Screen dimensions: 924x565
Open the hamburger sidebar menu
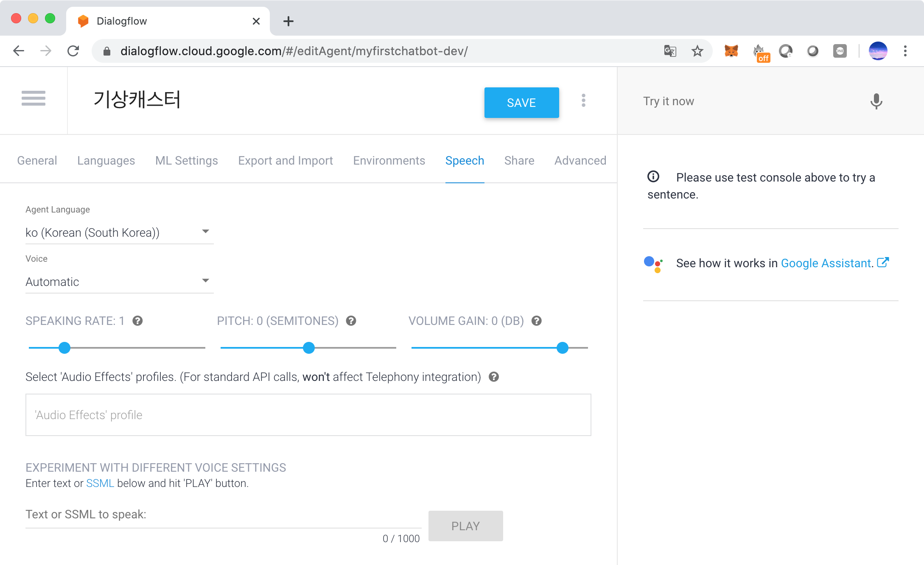34,98
